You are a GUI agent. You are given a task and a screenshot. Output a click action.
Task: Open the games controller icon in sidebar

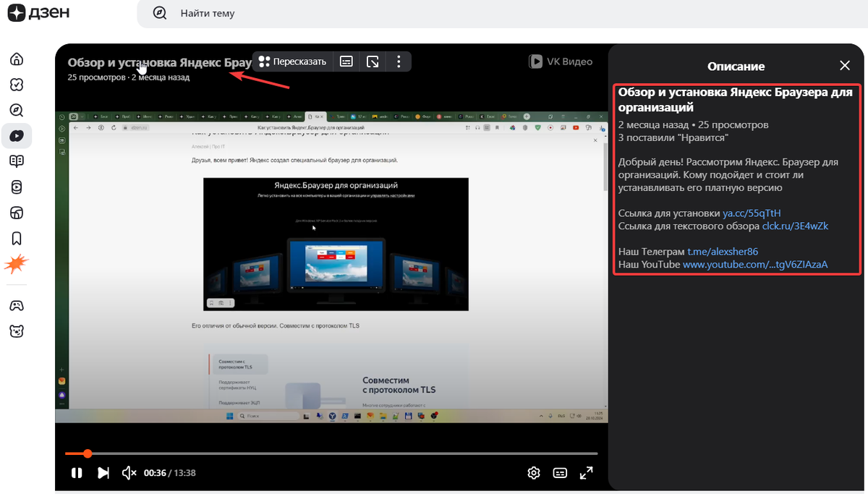pos(16,306)
